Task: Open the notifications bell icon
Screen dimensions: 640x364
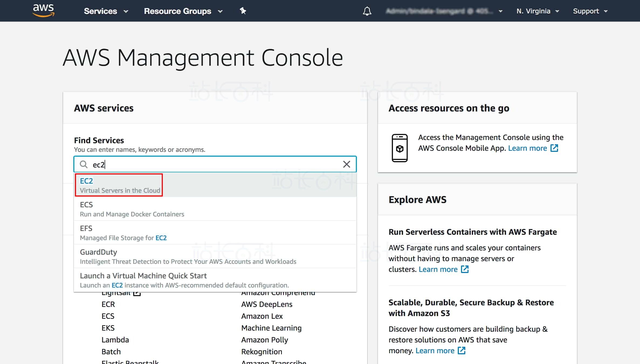Action: click(x=367, y=11)
